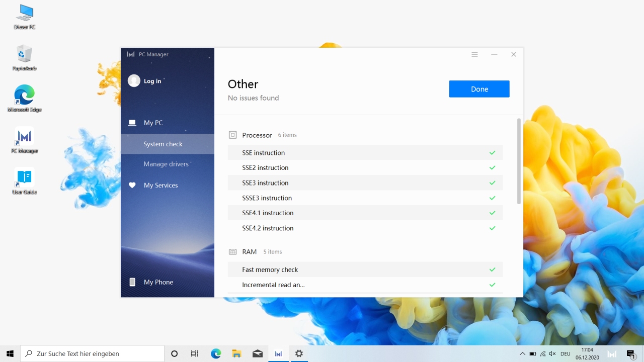The width and height of the screenshot is (644, 362).
Task: Click the RAM section icon
Action: click(x=232, y=252)
